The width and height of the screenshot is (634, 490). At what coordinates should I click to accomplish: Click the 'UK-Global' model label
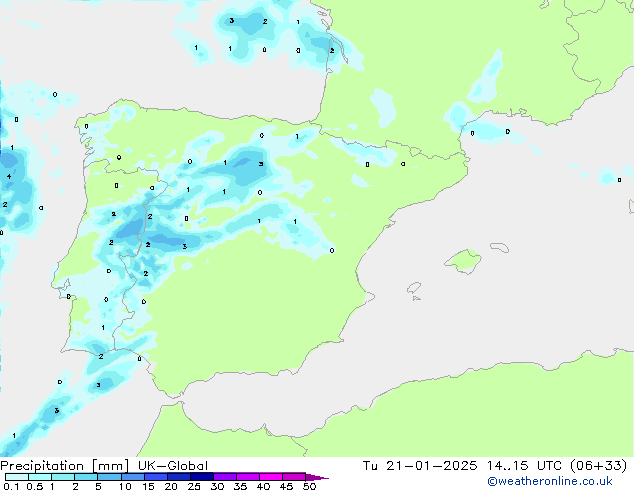coord(173,465)
